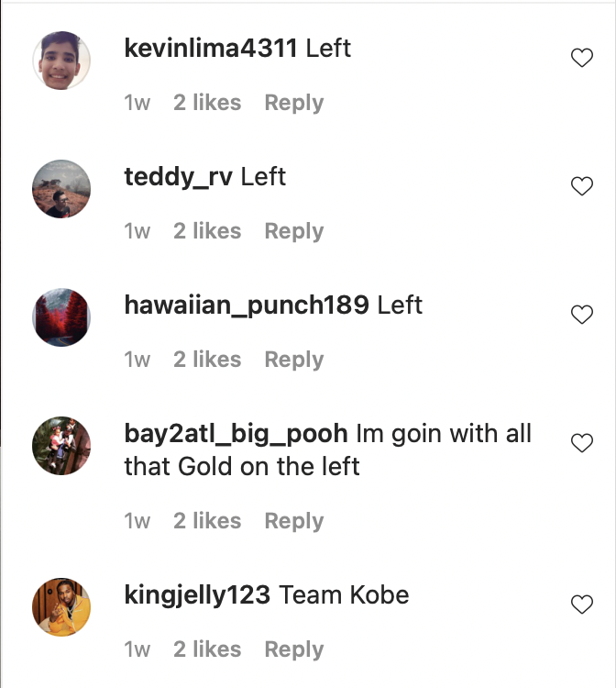Image resolution: width=616 pixels, height=688 pixels.
Task: Reply to hawaiian_punch189's comment
Action: coord(293,360)
